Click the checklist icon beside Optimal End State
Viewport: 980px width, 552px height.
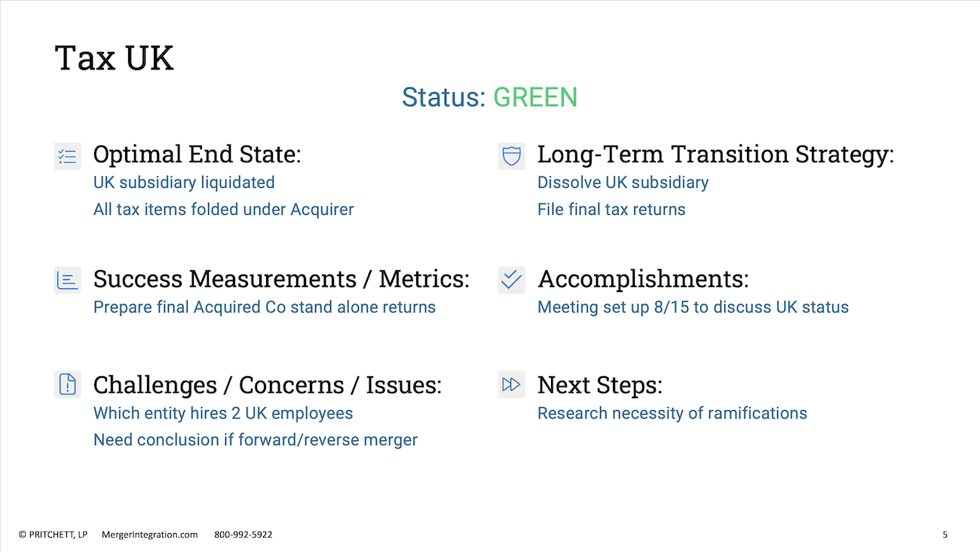(x=67, y=156)
